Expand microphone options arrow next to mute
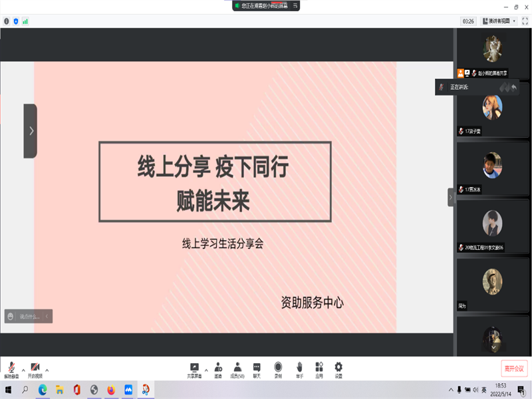 click(x=23, y=370)
